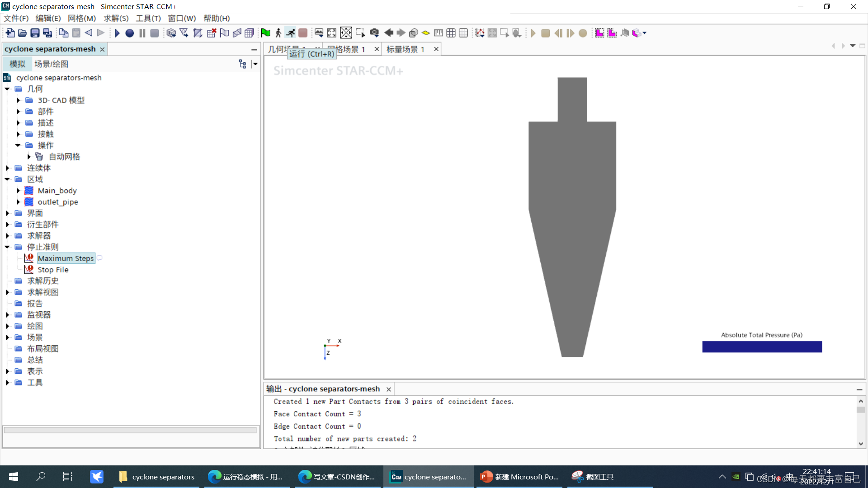Click the Absolute Total Pressure color bar
Screen dimensions: 868x488
tap(762, 347)
